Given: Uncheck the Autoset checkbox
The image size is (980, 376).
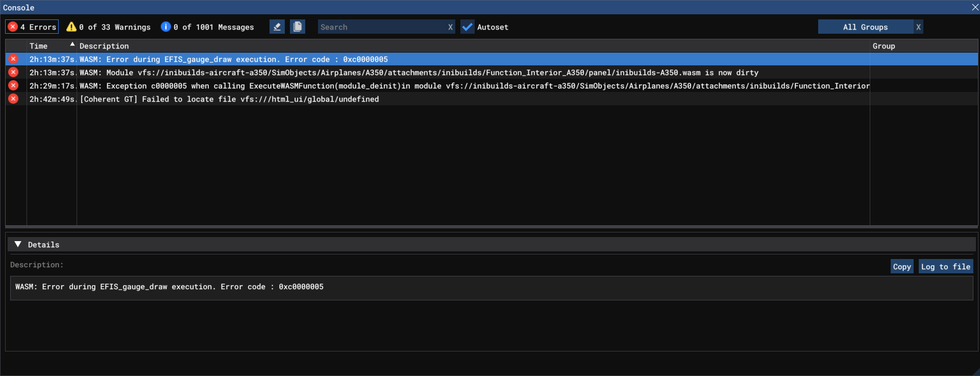Looking at the screenshot, I should pyautogui.click(x=467, y=27).
